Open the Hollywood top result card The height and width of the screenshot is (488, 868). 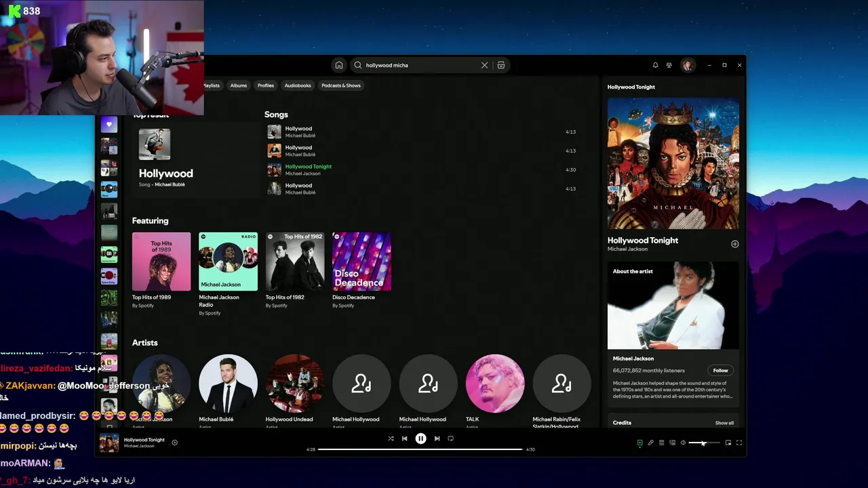coord(195,159)
